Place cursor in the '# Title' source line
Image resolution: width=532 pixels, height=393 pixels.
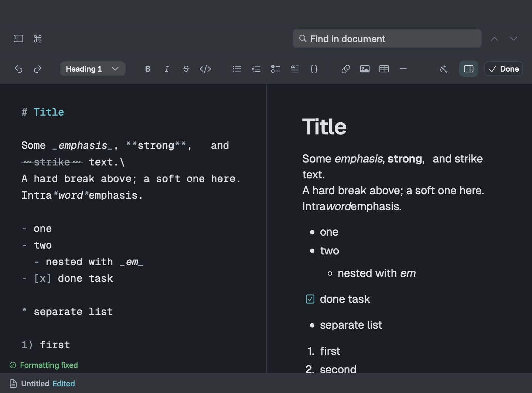pyautogui.click(x=43, y=112)
